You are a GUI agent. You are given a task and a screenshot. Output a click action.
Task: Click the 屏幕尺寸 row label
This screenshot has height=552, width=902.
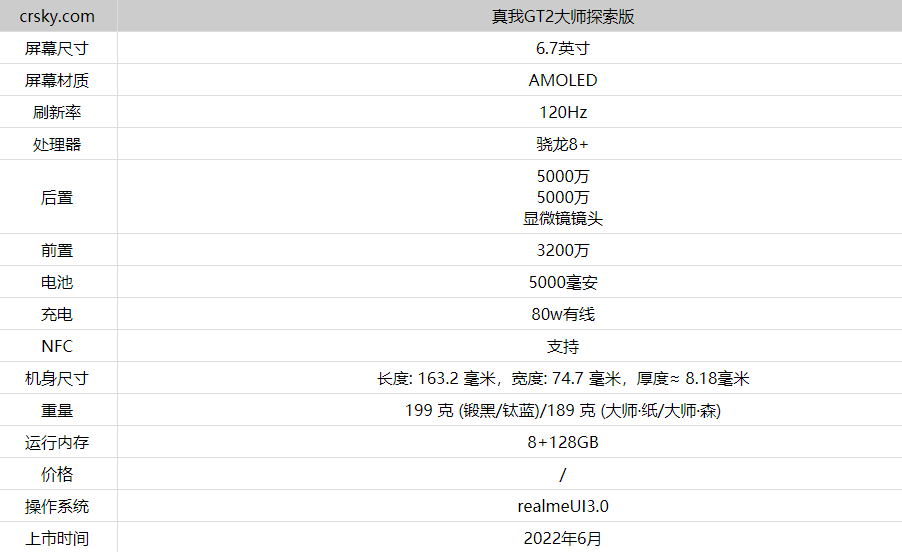pyautogui.click(x=57, y=48)
